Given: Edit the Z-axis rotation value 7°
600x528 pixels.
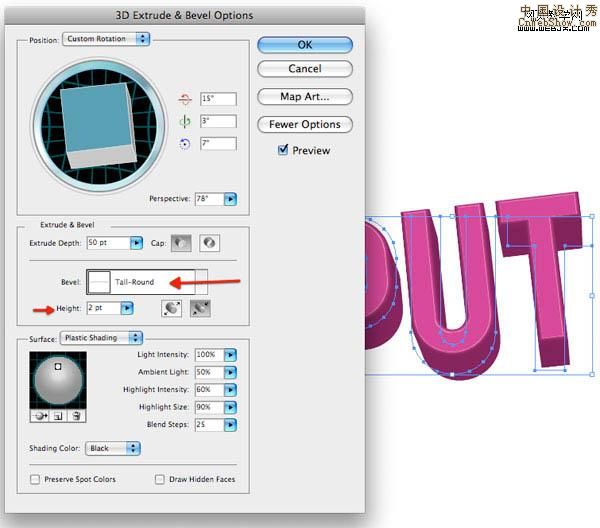Looking at the screenshot, I should [x=218, y=143].
